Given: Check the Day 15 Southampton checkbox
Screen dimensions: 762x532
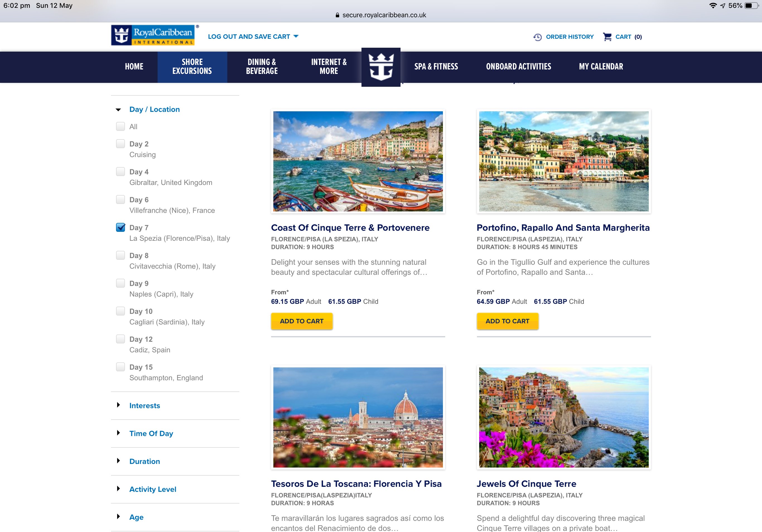Looking at the screenshot, I should tap(120, 367).
